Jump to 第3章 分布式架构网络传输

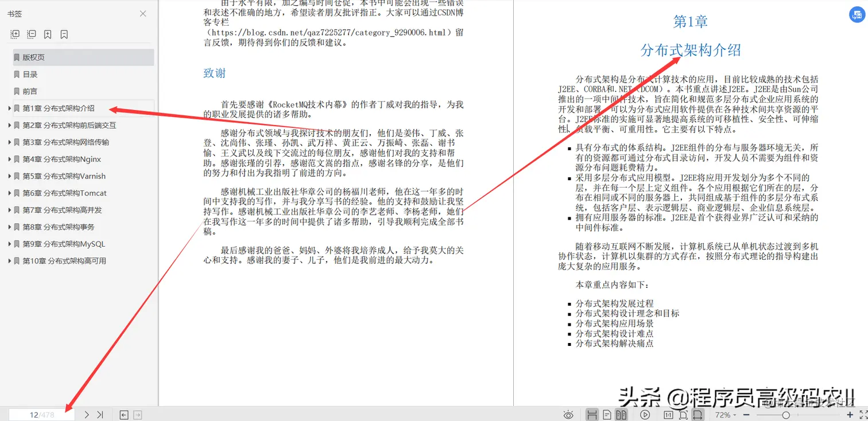[x=66, y=142]
